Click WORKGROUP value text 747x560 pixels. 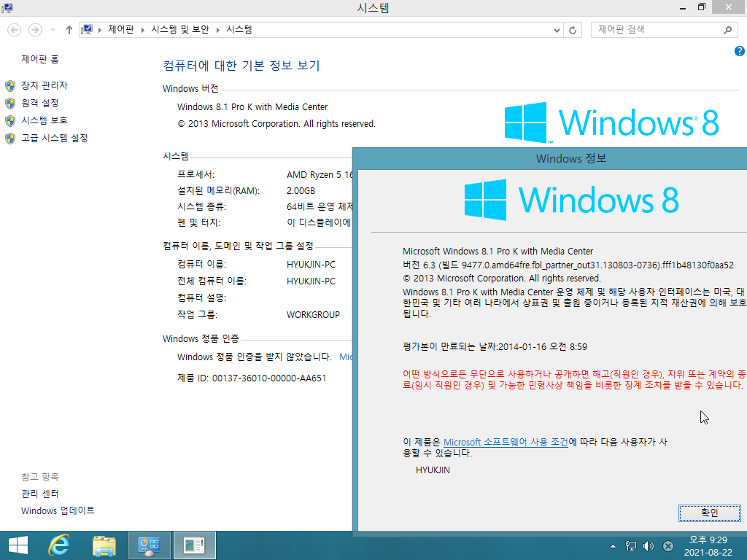click(313, 315)
